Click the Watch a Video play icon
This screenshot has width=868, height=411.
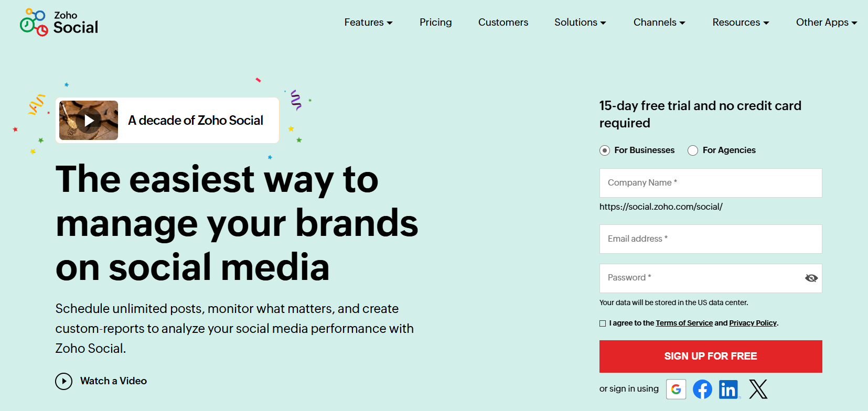click(63, 381)
